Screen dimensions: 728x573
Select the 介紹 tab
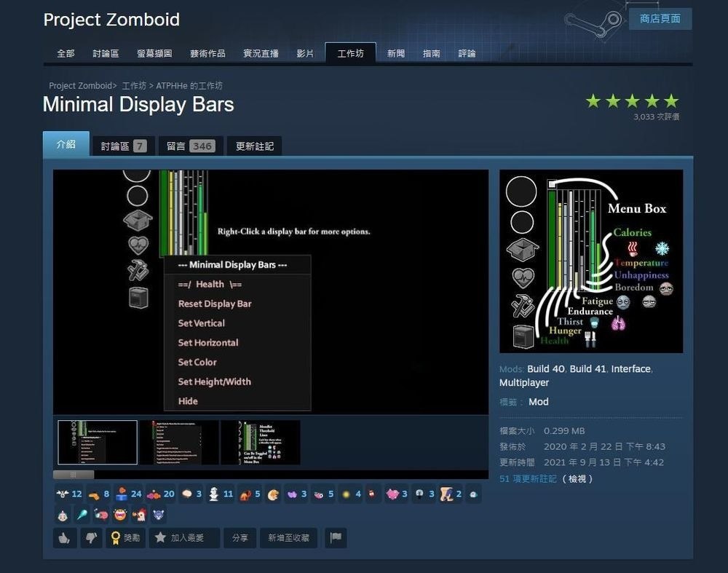66,144
